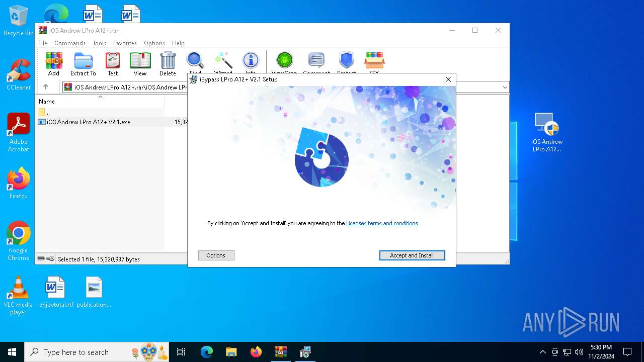Select the enjoytotal.rtf desktop file

(x=56, y=292)
